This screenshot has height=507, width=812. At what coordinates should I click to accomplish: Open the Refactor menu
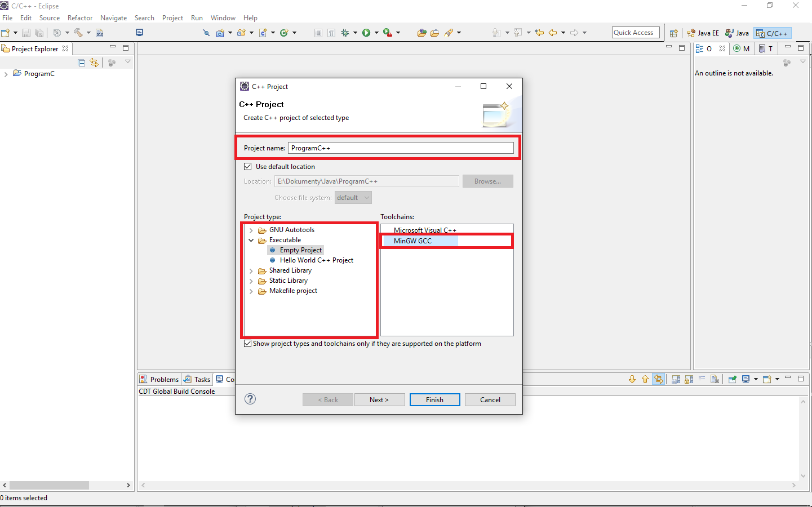click(x=80, y=18)
